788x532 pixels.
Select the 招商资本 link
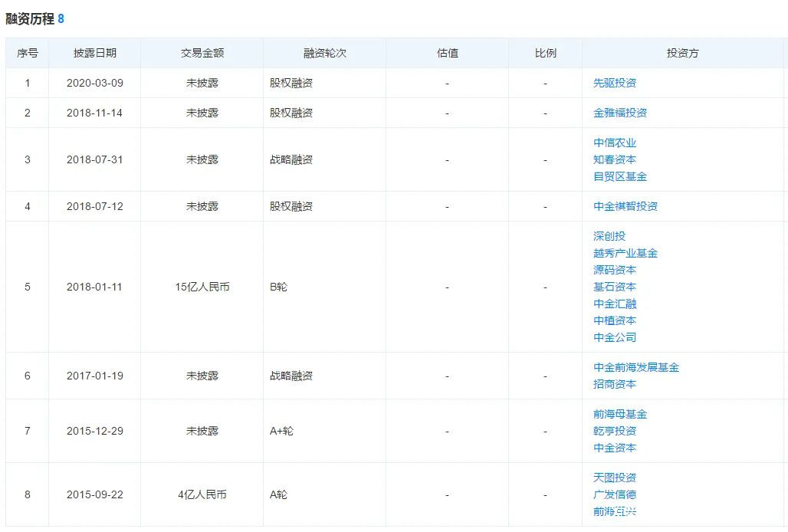(x=615, y=384)
